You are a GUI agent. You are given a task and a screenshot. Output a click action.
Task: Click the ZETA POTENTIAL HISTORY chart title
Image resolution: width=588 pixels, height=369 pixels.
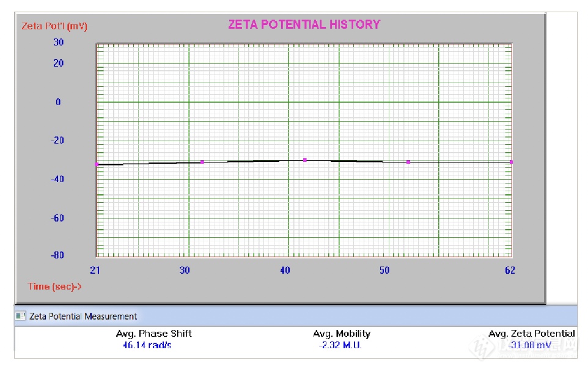click(304, 24)
